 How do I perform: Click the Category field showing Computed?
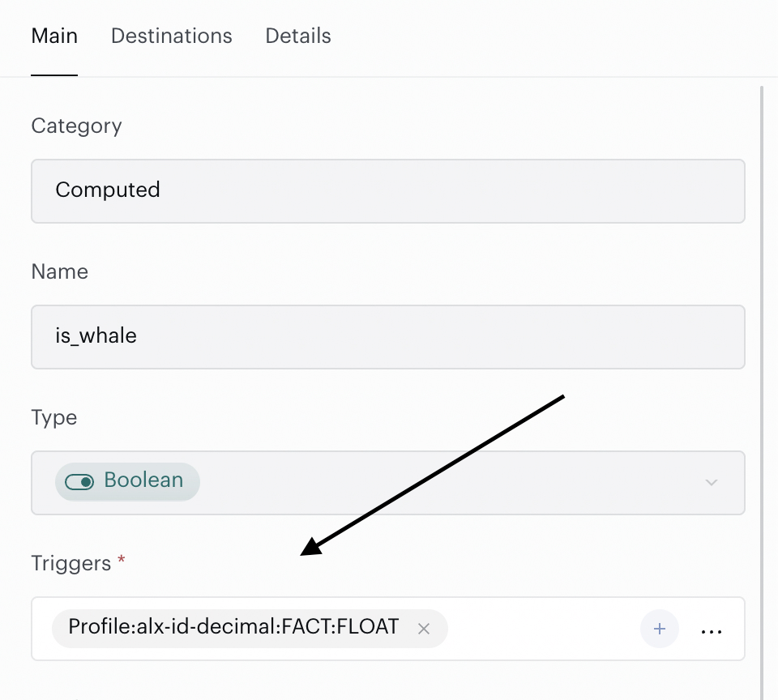pyautogui.click(x=388, y=191)
